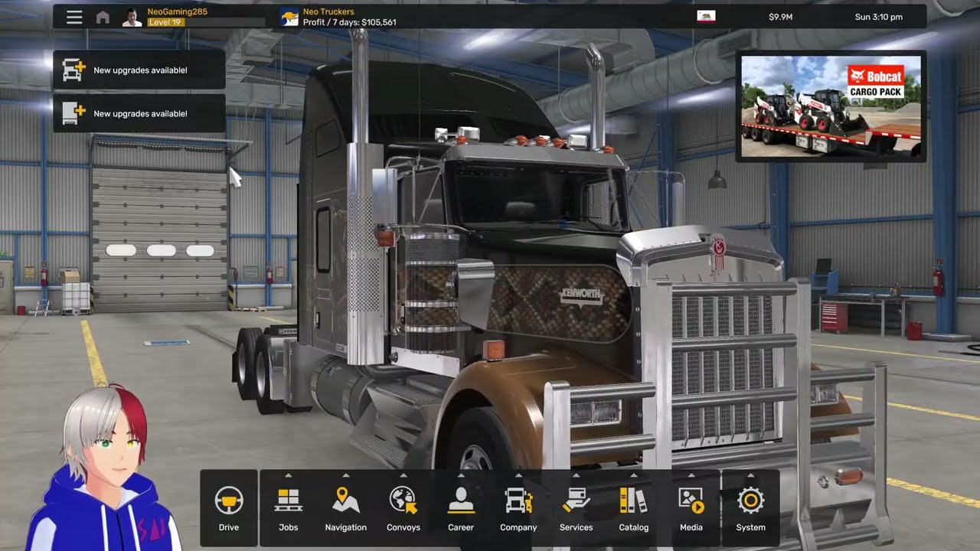Select the Jobs label
Screen dimensions: 980x551
(x=289, y=527)
